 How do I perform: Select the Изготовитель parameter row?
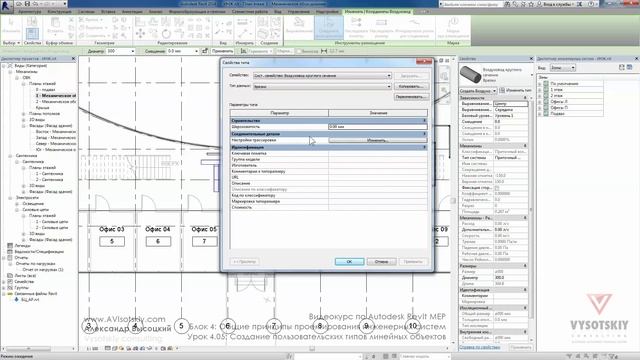329,165
